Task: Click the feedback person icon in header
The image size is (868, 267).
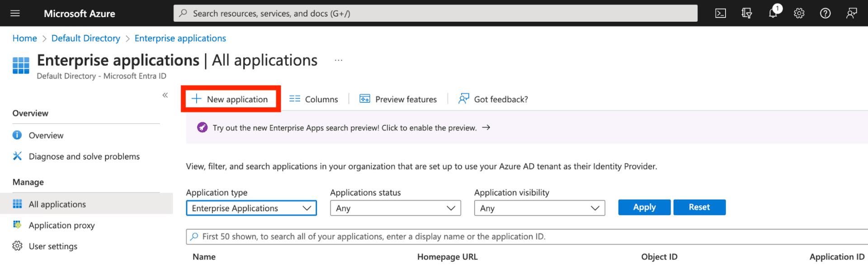Action: (x=851, y=14)
